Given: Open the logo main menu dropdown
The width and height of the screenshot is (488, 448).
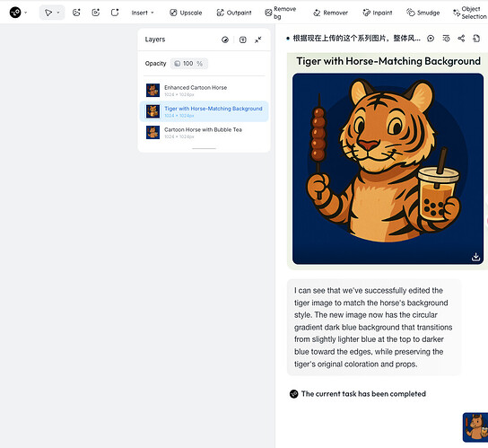Looking at the screenshot, I should coord(26,13).
